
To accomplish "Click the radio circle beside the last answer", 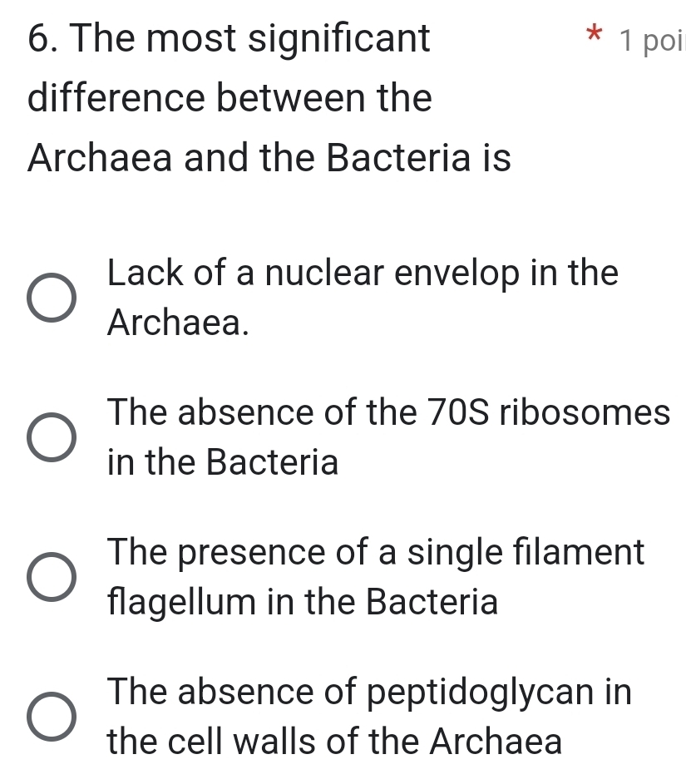I will [x=52, y=716].
